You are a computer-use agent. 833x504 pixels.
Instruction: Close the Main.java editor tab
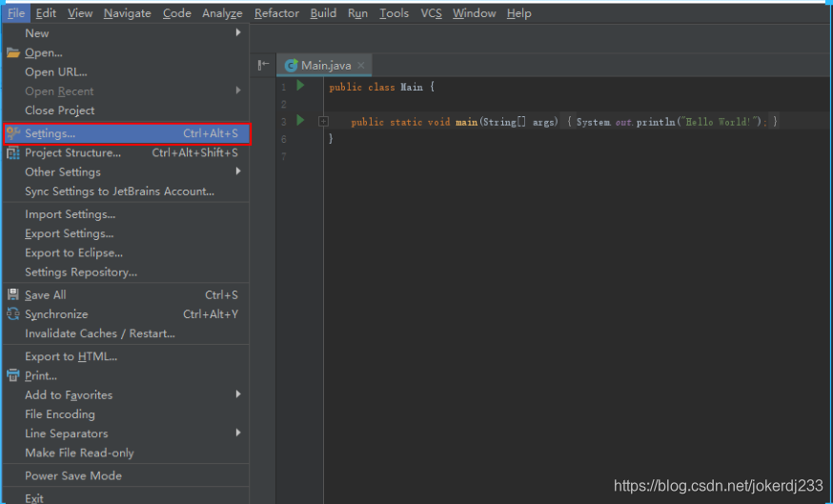click(360, 66)
